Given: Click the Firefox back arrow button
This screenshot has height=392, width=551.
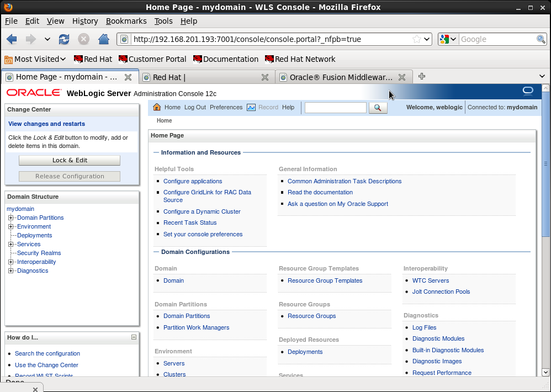Looking at the screenshot, I should click(12, 39).
